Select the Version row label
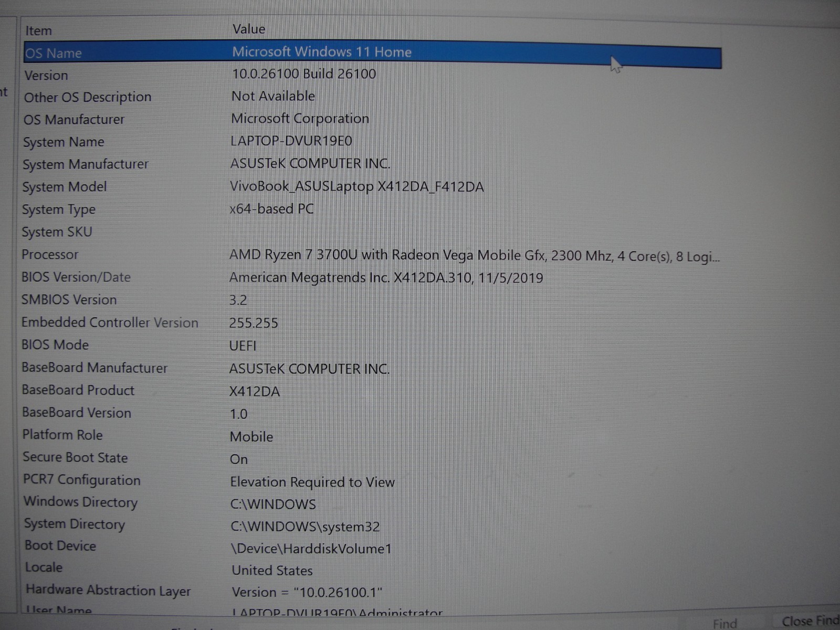The image size is (840, 630). 46,76
